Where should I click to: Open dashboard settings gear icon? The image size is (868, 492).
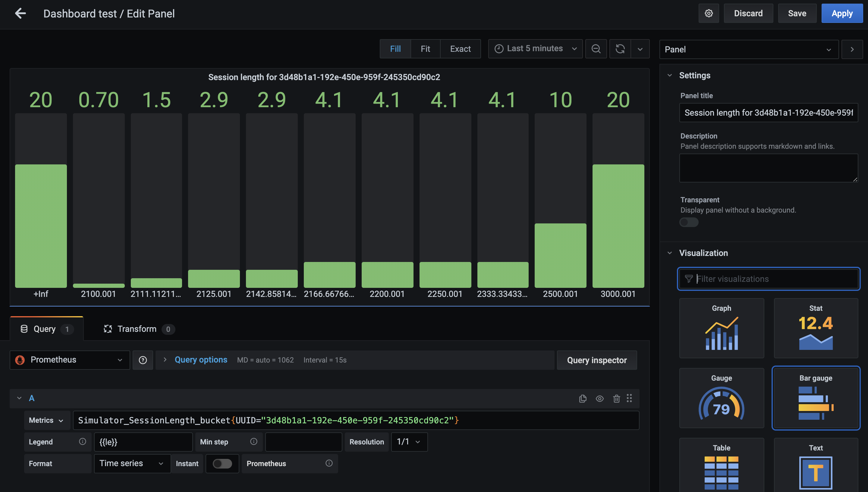point(708,14)
